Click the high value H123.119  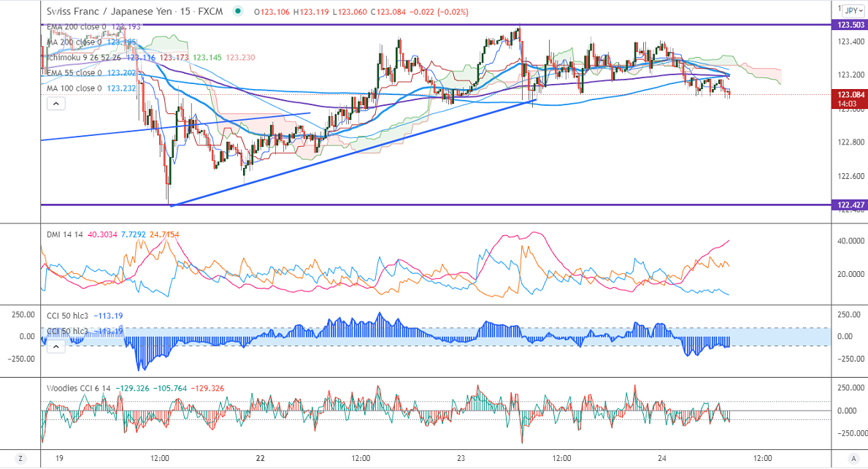pos(311,12)
